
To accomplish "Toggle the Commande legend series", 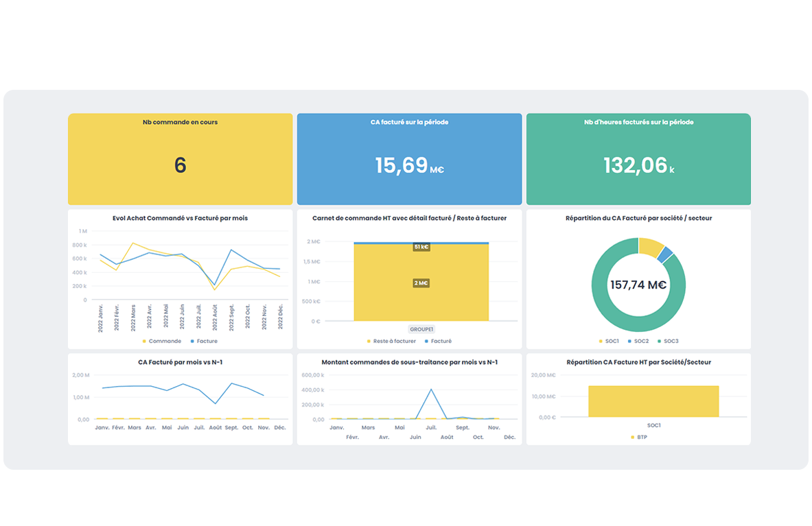I will pyautogui.click(x=165, y=341).
